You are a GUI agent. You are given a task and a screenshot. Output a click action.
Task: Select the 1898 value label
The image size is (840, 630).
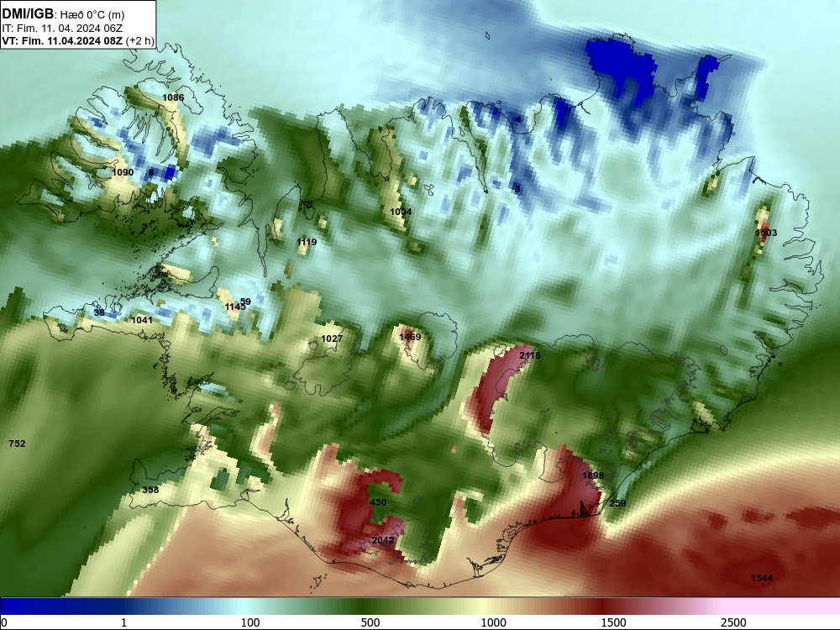click(x=592, y=475)
